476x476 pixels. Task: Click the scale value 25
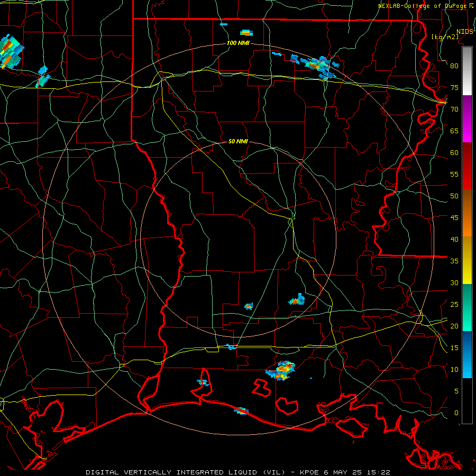pyautogui.click(x=454, y=305)
